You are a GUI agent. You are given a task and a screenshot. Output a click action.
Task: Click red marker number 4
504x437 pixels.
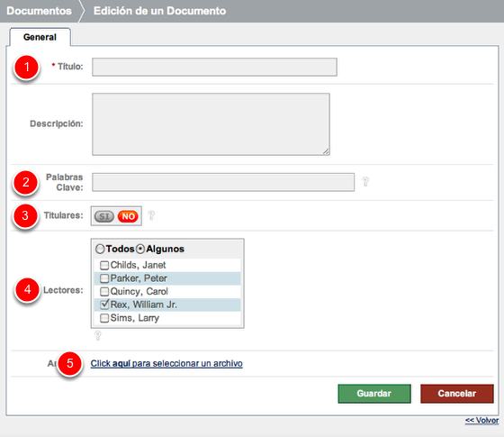coord(27,289)
